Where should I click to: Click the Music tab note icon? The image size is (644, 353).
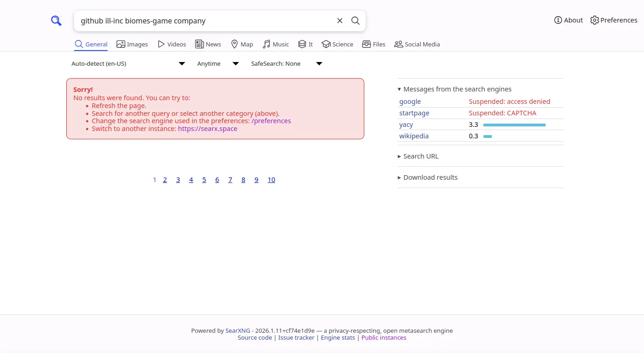(266, 44)
